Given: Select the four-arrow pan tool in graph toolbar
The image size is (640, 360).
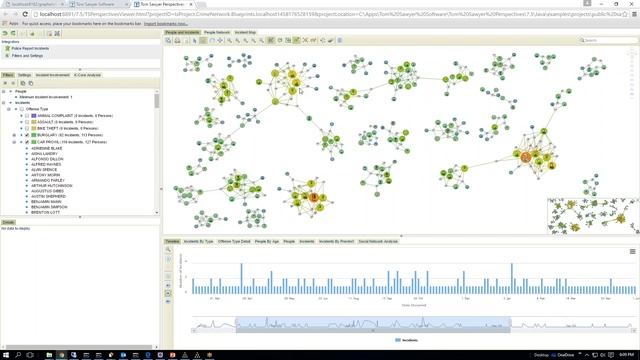Looking at the screenshot, I should point(220,40).
